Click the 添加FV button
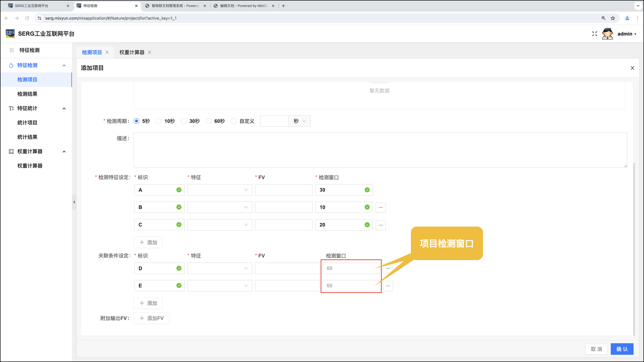 point(152,318)
